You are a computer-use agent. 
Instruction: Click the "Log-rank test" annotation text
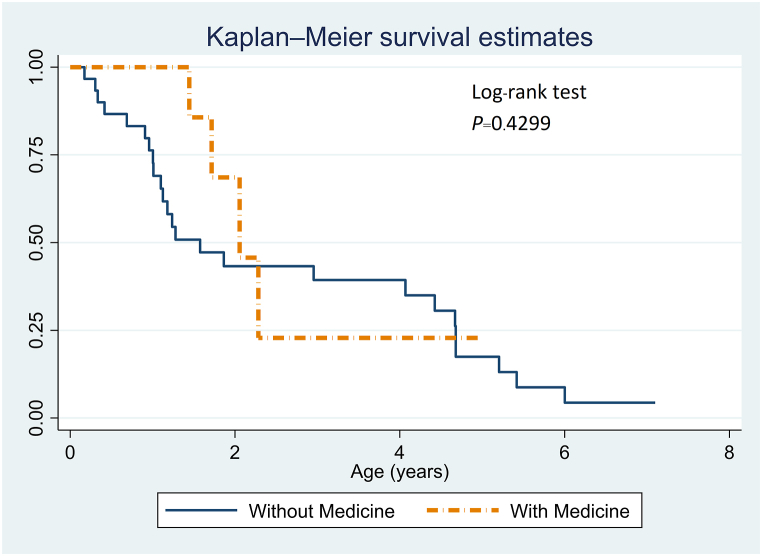[529, 93]
